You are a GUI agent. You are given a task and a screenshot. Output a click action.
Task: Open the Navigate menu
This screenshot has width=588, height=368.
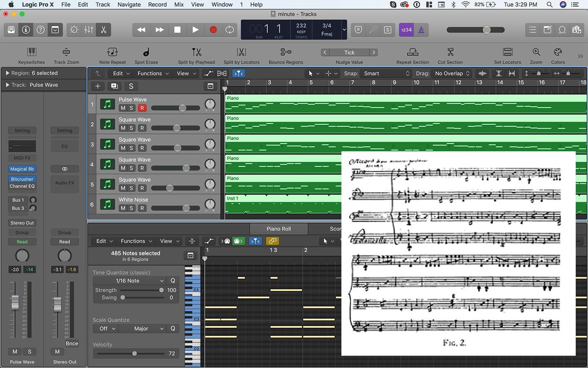point(129,4)
